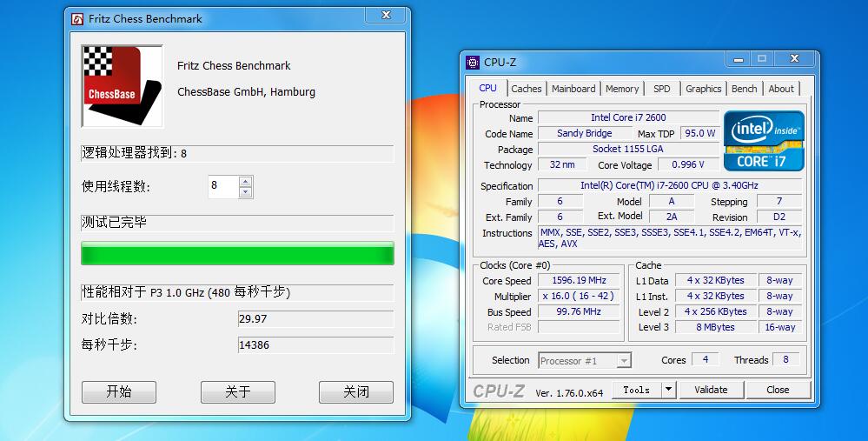
Task: Click the Level 2 cache value 4 x 256 KBytes
Action: coord(715,311)
